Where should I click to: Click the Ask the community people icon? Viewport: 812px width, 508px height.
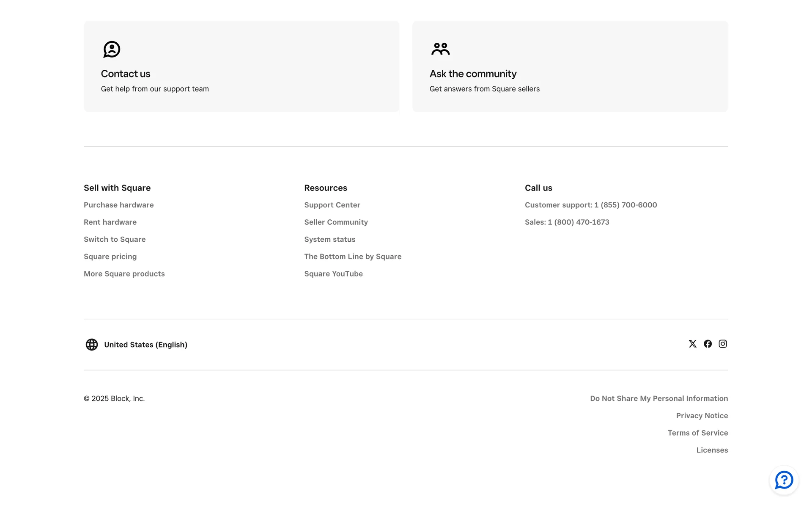pyautogui.click(x=440, y=49)
